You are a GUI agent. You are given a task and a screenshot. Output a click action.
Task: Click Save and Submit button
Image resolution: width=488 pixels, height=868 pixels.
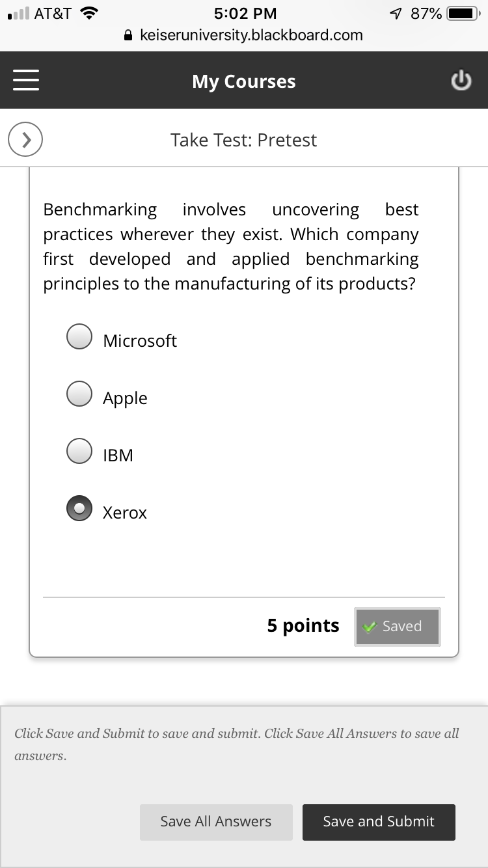(379, 822)
